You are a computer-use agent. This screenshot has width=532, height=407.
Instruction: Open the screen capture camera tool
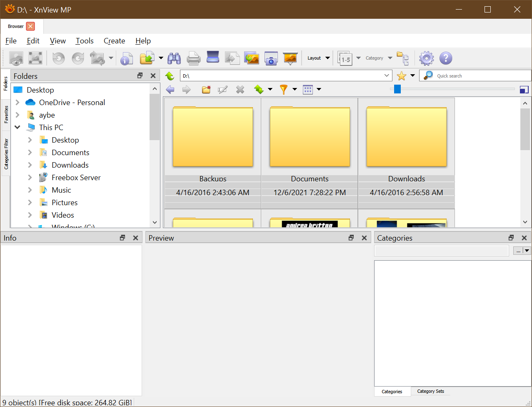[x=271, y=58]
